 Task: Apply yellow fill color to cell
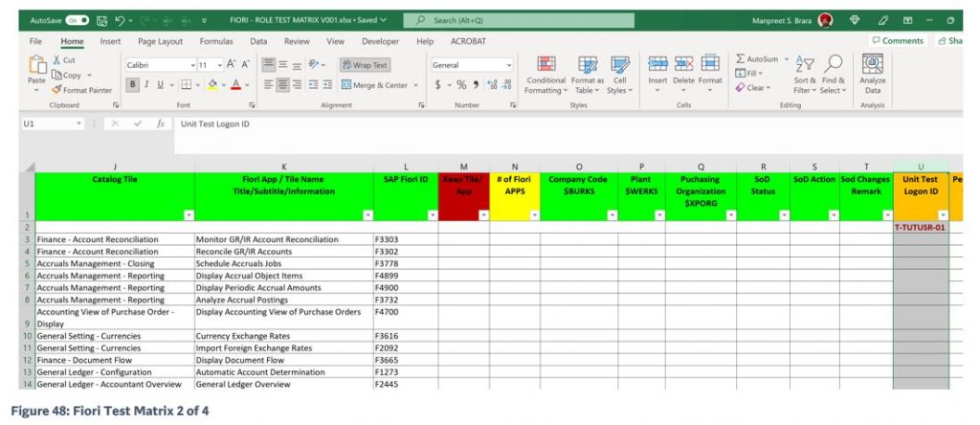pos(212,84)
